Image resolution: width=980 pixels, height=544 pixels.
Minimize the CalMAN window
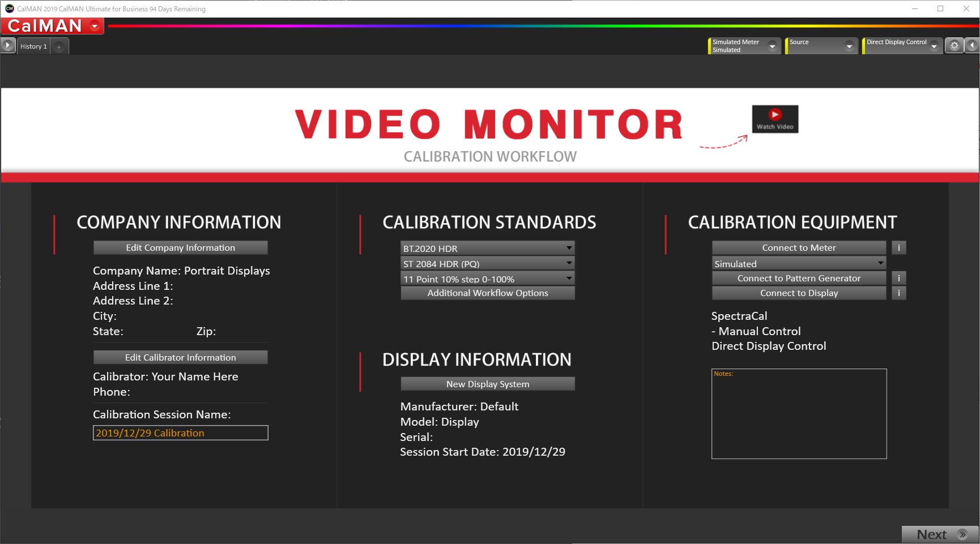pyautogui.click(x=915, y=8)
